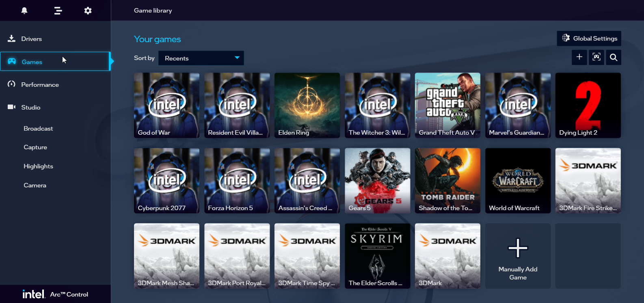Image resolution: width=644 pixels, height=303 pixels.
Task: Open the Capture page
Action: click(35, 147)
